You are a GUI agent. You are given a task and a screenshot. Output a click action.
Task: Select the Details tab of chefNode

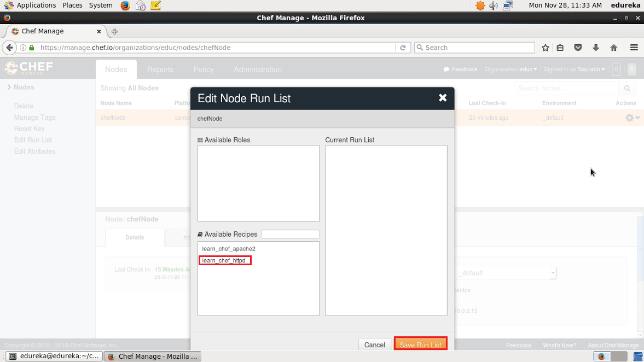[135, 237]
